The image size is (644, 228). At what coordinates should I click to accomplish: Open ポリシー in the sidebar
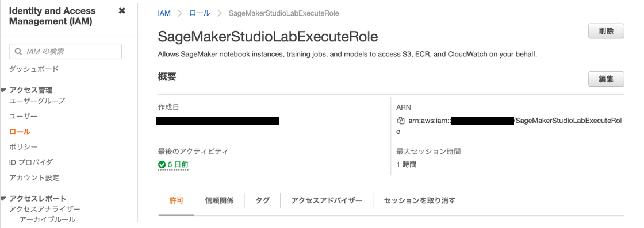[24, 147]
